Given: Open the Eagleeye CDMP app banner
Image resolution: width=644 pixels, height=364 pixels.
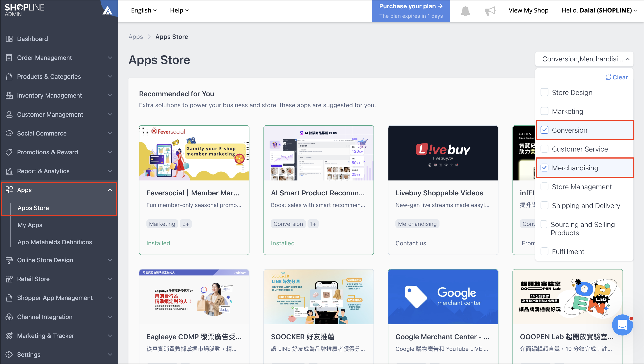Looking at the screenshot, I should tap(194, 297).
